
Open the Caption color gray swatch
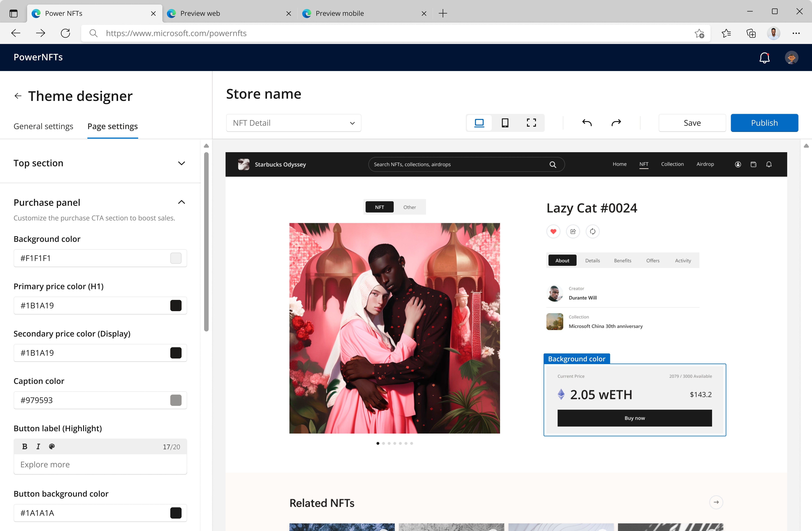click(x=176, y=400)
